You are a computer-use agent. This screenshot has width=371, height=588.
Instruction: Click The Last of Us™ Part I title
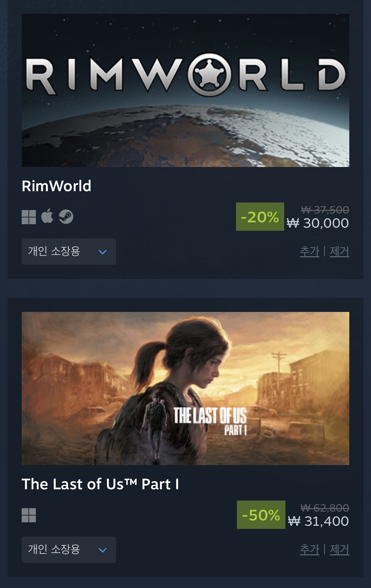100,484
